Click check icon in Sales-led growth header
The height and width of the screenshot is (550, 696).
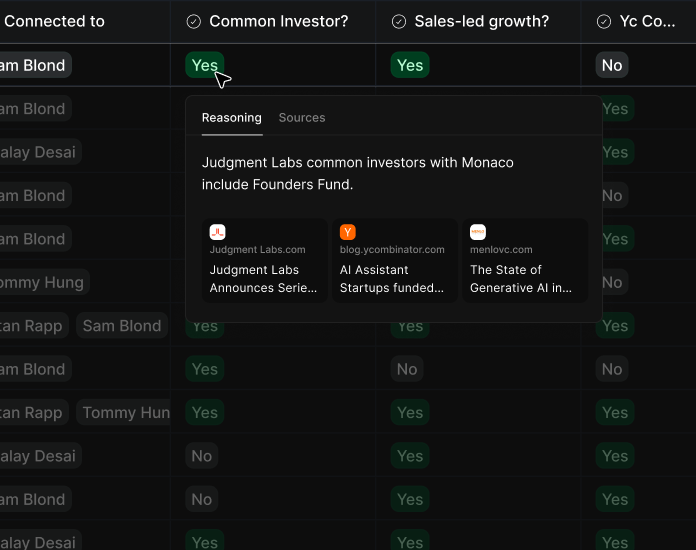(399, 22)
